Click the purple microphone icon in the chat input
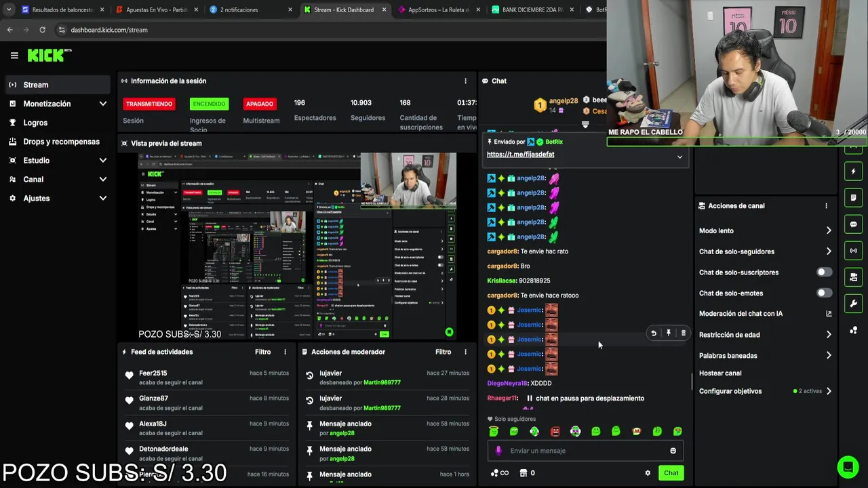 point(498,451)
